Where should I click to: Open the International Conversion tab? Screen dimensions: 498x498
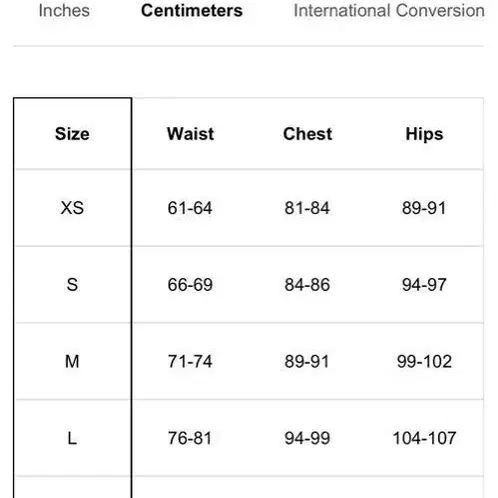click(389, 11)
